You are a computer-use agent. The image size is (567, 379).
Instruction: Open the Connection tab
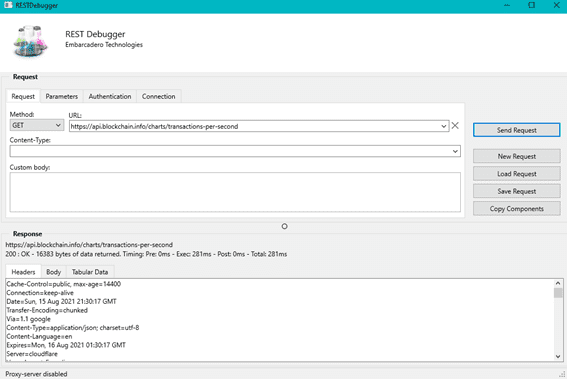(x=158, y=97)
